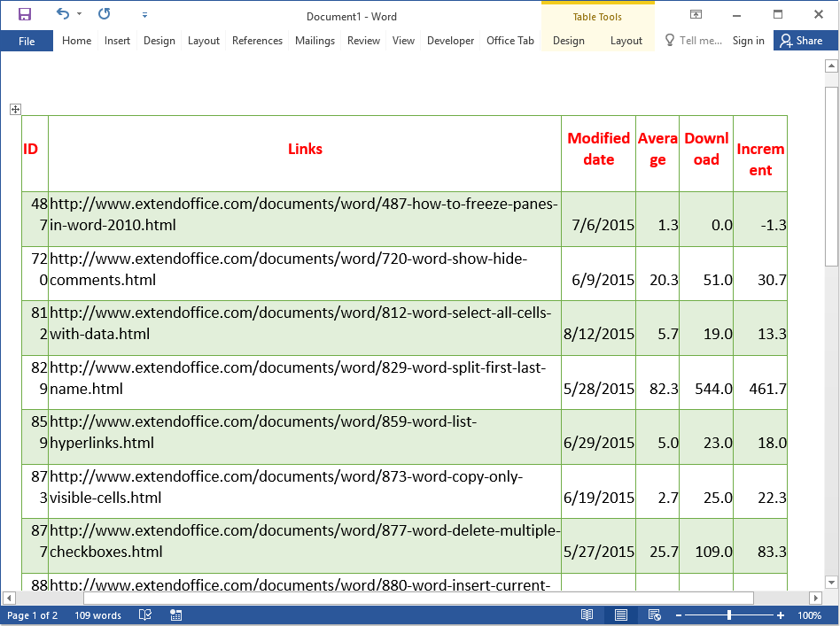Undo the last action
This screenshot has height=626, width=840.
click(62, 14)
